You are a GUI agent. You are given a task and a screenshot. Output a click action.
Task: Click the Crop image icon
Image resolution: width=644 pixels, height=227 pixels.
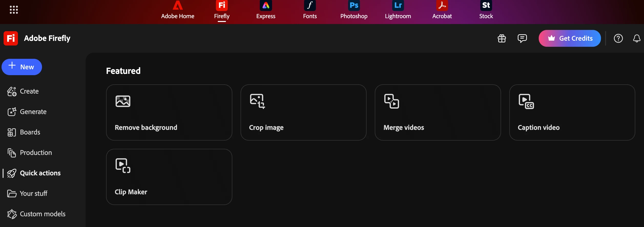click(257, 101)
